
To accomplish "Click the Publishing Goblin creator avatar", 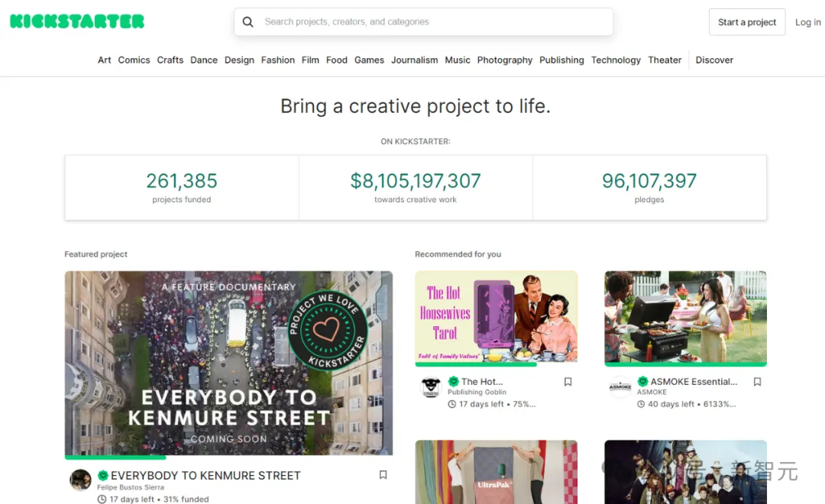I will pyautogui.click(x=431, y=386).
